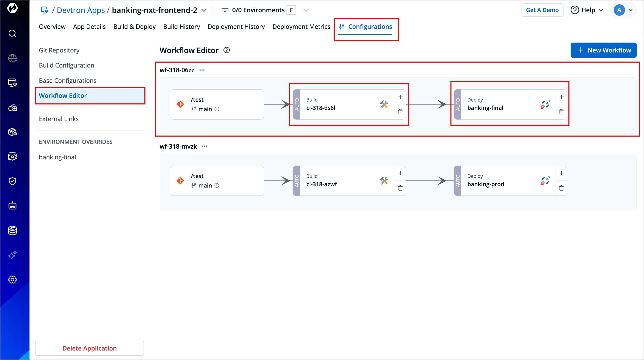Image resolution: width=644 pixels, height=360 pixels.
Task: Open Global Configurations gear in sidebar
Action: (x=12, y=279)
